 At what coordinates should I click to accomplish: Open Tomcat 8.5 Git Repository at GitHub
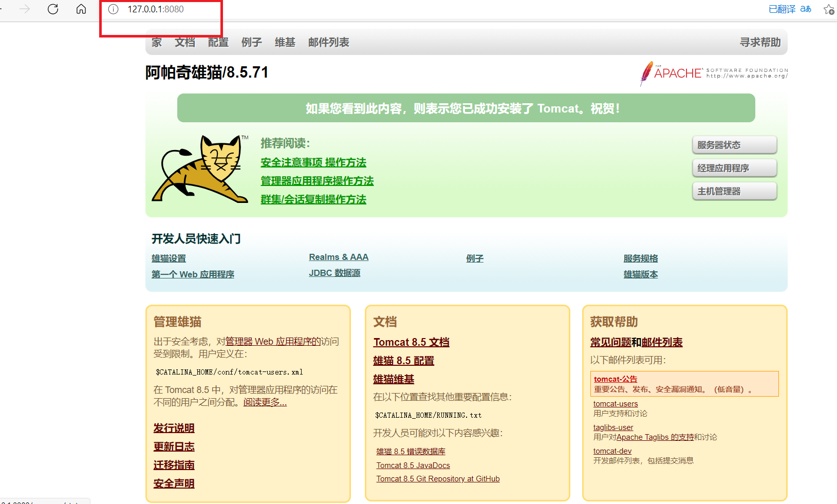(438, 479)
